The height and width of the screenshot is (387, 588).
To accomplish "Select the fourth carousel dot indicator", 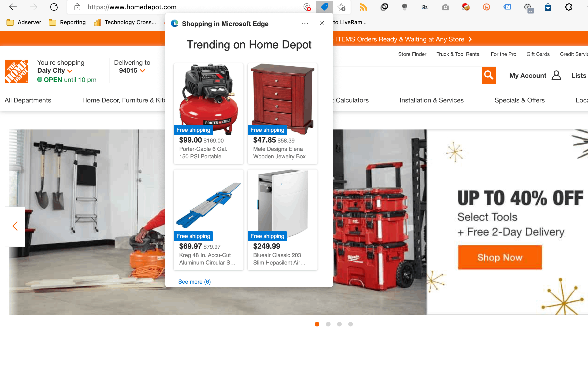I will tap(350, 324).
